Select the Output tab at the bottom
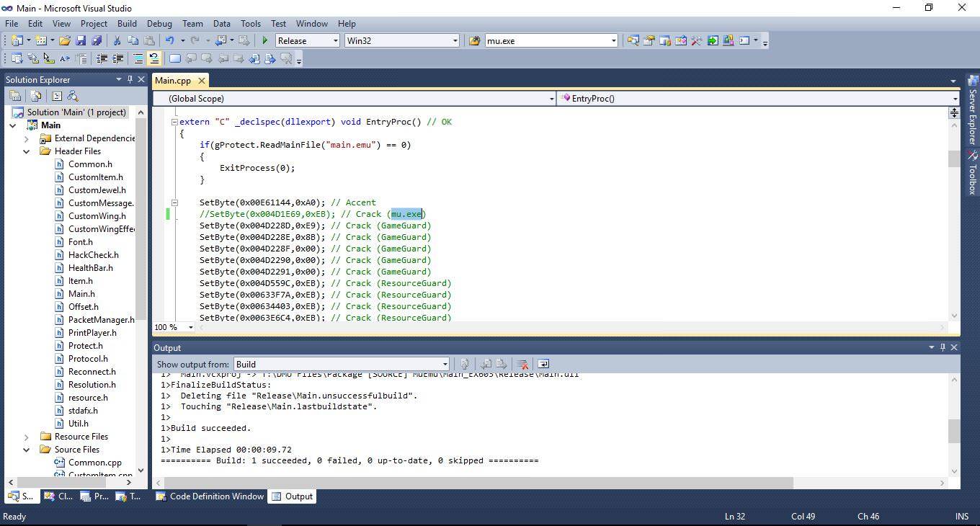The image size is (980, 526). tap(292, 496)
